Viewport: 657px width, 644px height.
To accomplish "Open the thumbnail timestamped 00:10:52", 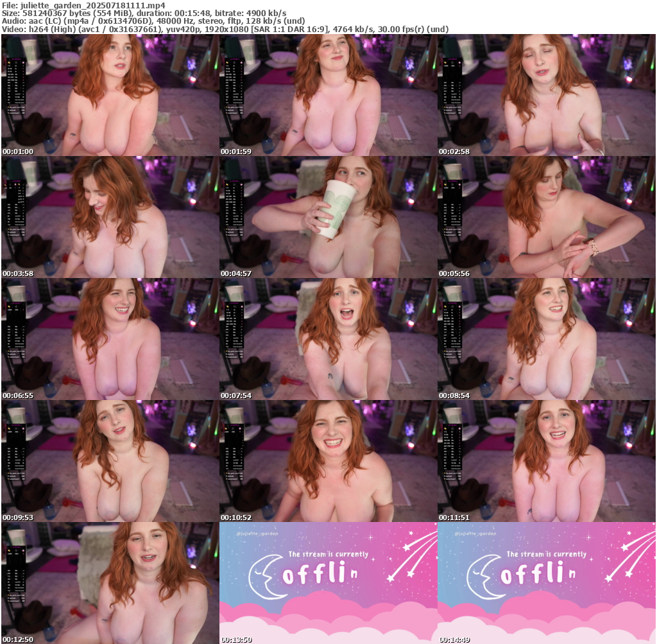I will tap(328, 461).
